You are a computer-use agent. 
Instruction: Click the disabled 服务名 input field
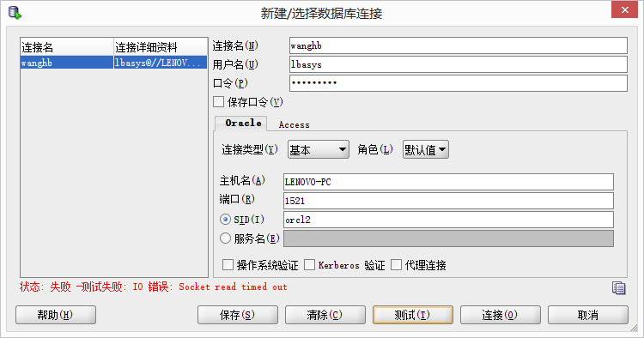(x=448, y=238)
